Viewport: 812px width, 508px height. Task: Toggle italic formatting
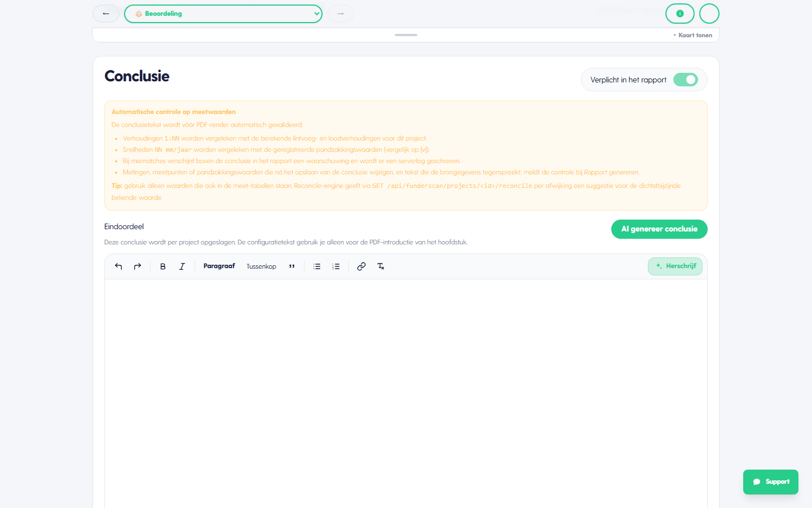[182, 266]
